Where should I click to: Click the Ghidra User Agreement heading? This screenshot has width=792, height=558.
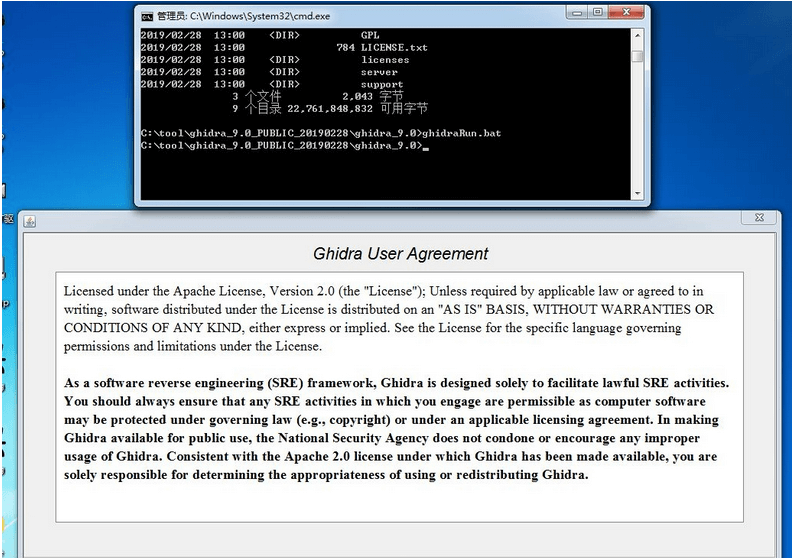click(401, 254)
